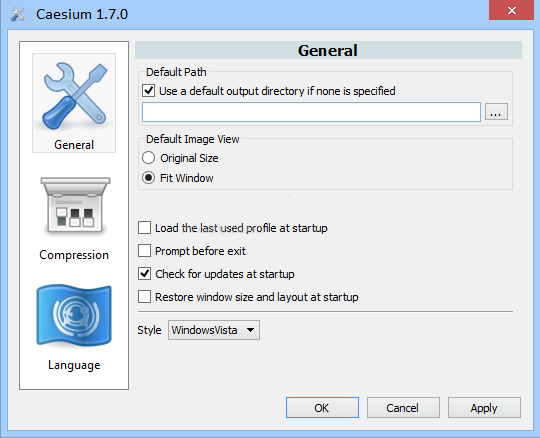Expand the Style WindowsVista dropdown
This screenshot has width=540, height=438.
point(214,330)
